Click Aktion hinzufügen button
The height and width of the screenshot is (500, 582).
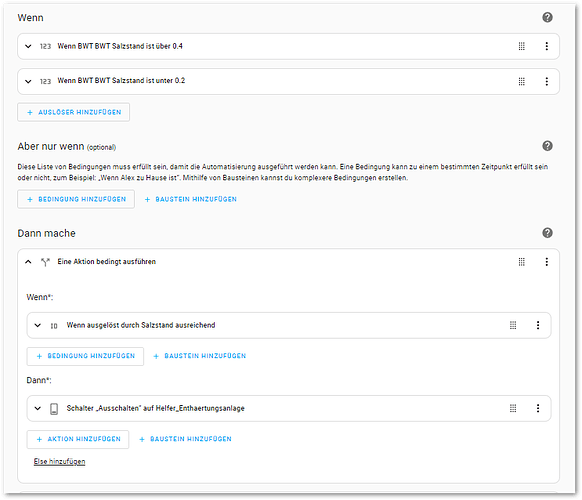pyautogui.click(x=78, y=439)
